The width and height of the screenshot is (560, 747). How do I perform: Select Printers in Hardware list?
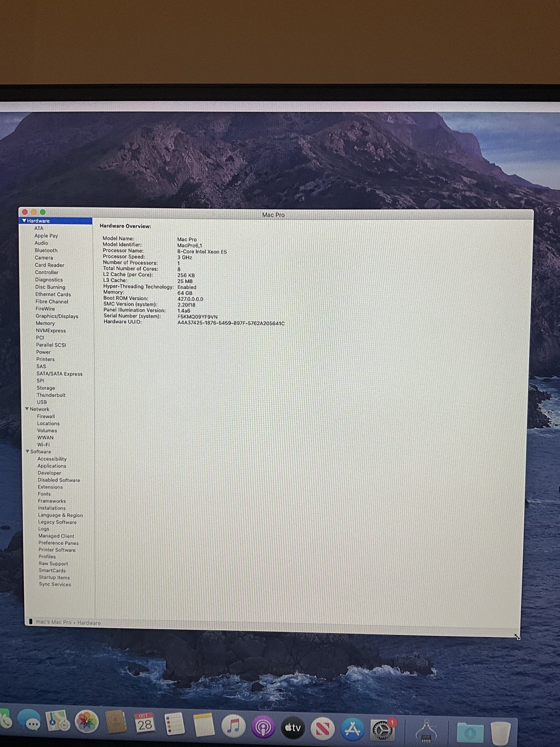point(45,359)
